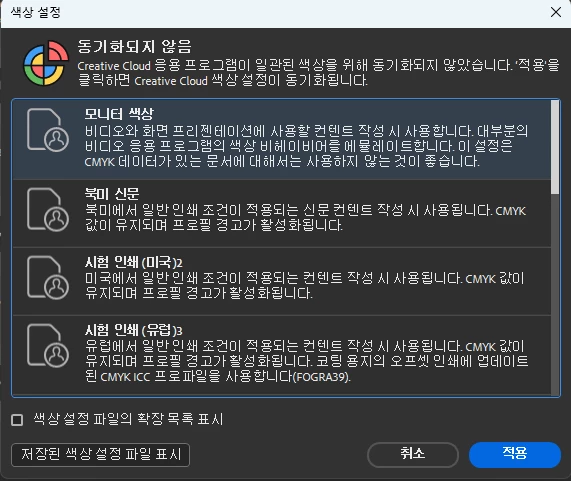Image resolution: width=571 pixels, height=481 pixels.
Task: Choose the 시험 인쇄 (미국)2 preset
Action: pyautogui.click(x=281, y=281)
